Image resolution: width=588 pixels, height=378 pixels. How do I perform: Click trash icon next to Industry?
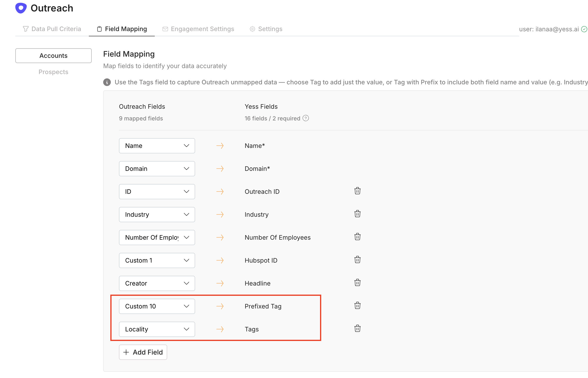357,214
